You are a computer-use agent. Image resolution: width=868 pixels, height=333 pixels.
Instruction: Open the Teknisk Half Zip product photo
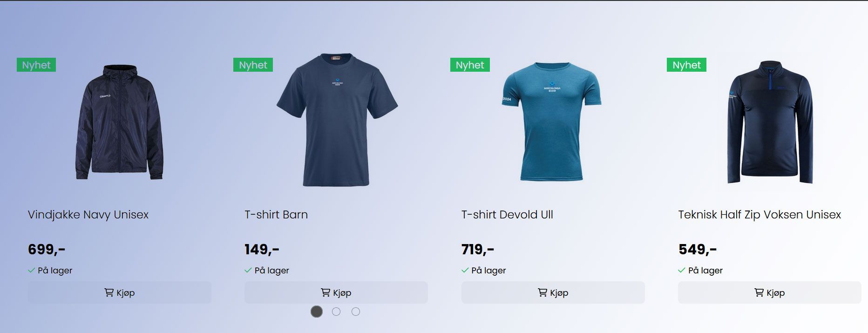[x=770, y=122]
